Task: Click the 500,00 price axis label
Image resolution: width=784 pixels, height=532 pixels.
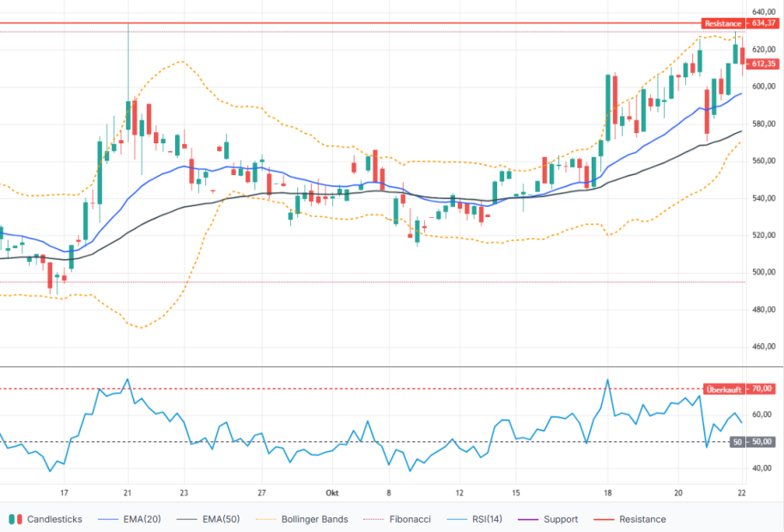Action: pos(763,272)
